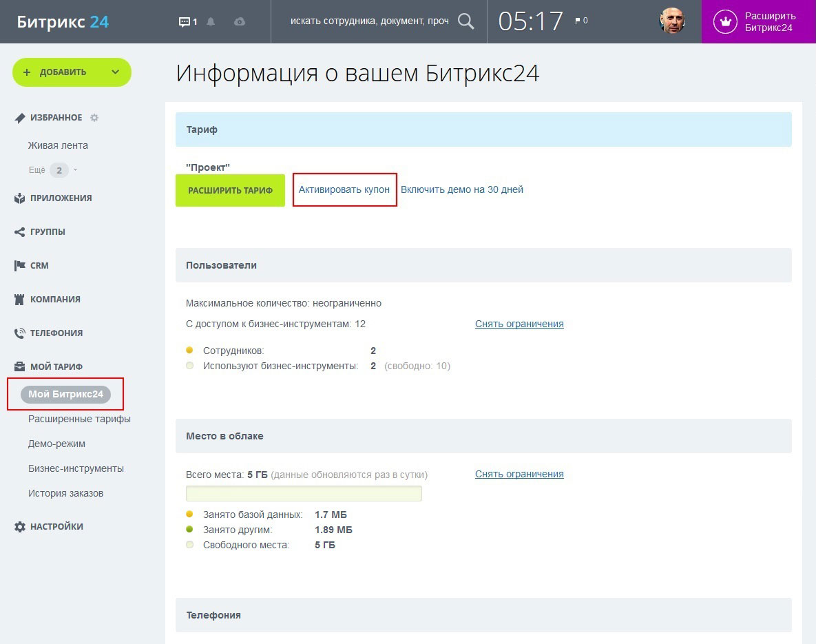Click the green dot beside Занято другим

click(x=189, y=529)
